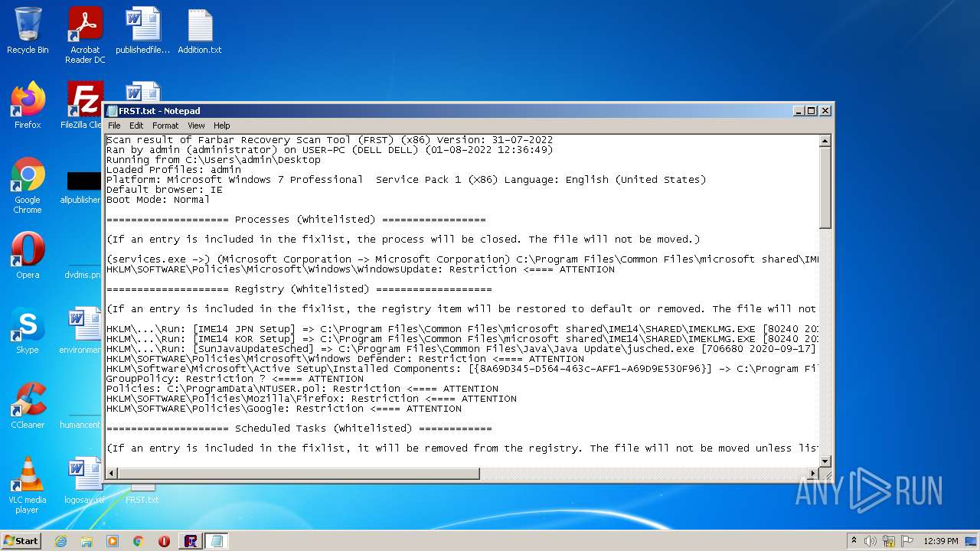Click the 'Processes (Whitelisted)' header line

coord(296,220)
